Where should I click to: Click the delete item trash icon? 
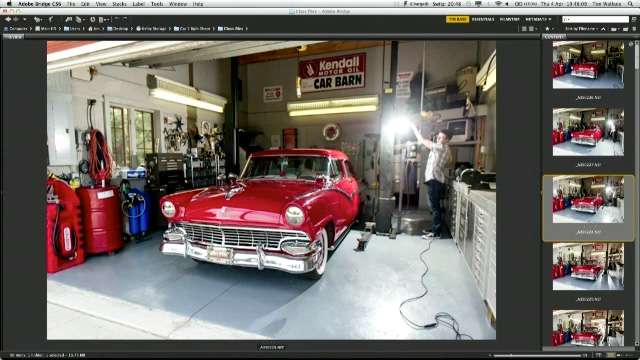(x=634, y=29)
